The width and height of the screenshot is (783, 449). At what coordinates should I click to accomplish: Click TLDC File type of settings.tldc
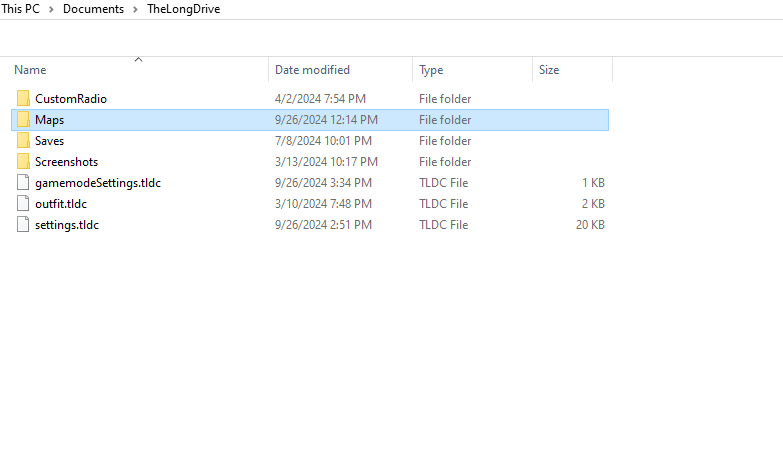443,225
